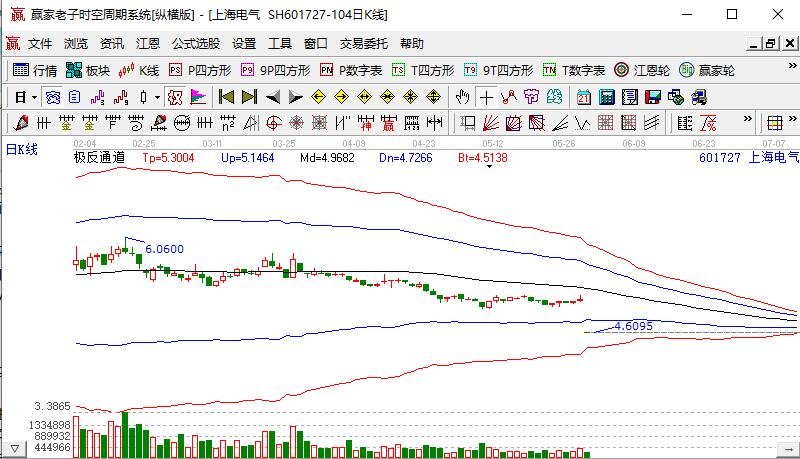
Task: Open the 浏览 menu
Action: tap(76, 44)
